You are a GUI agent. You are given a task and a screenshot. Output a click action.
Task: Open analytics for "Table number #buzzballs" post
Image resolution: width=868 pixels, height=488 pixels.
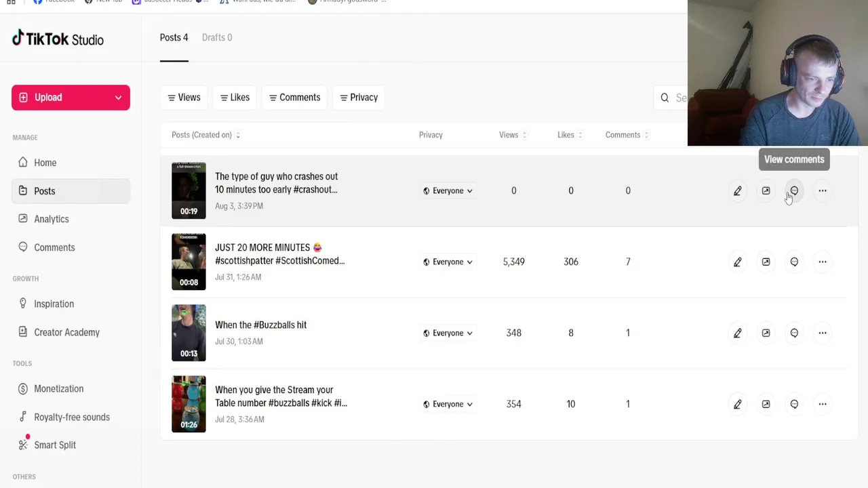pos(766,404)
